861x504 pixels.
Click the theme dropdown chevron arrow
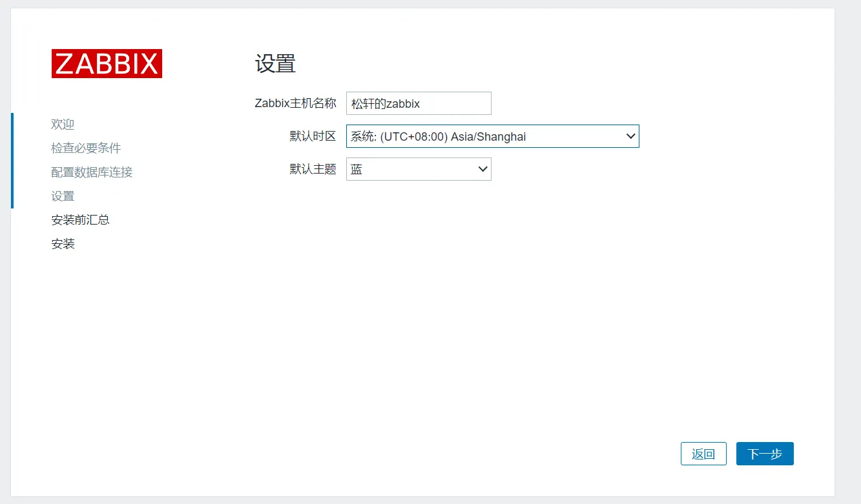482,169
